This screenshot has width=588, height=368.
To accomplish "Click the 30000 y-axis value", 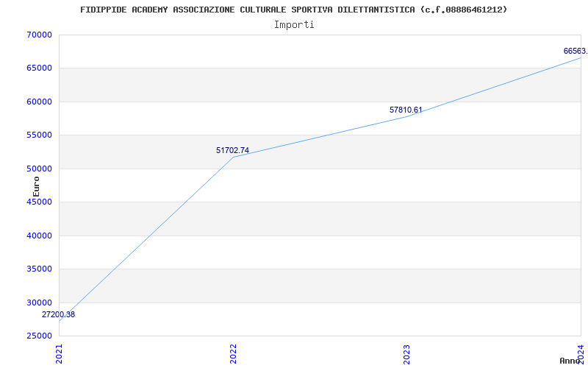I will [x=39, y=302].
